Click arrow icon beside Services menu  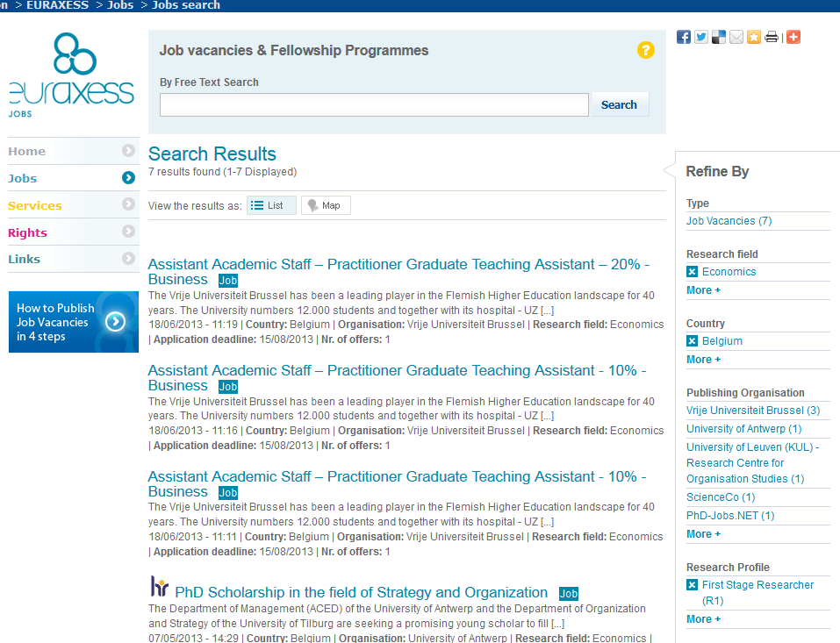coord(128,204)
